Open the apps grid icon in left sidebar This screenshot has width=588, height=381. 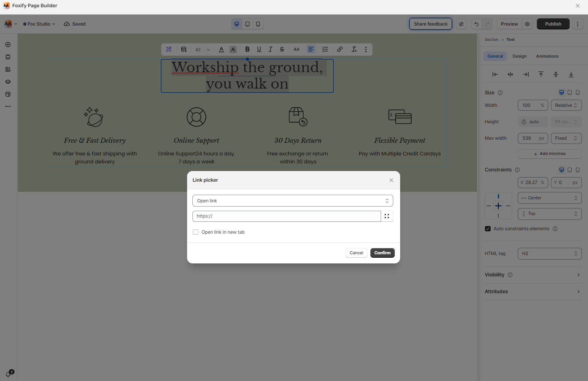tap(8, 69)
